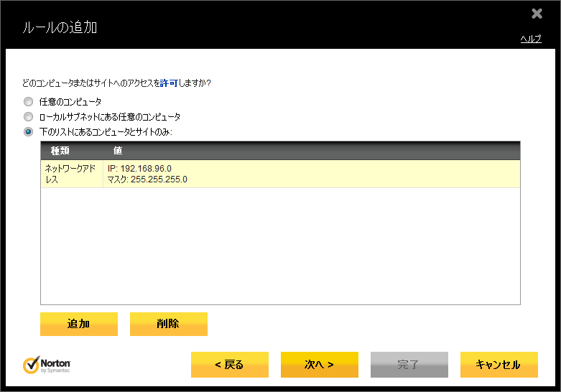Viewport: 561px width, 392px height.
Task: Select 下のリストにあるコンピュータとサイトのみ radio option
Action: [x=29, y=131]
